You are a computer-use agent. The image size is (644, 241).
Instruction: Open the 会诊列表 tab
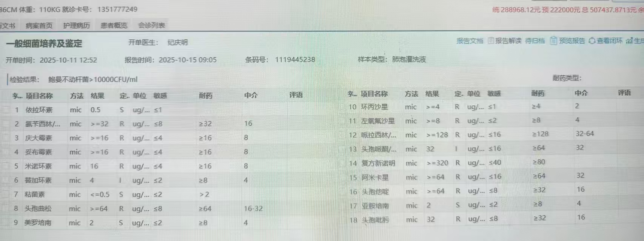pos(151,26)
